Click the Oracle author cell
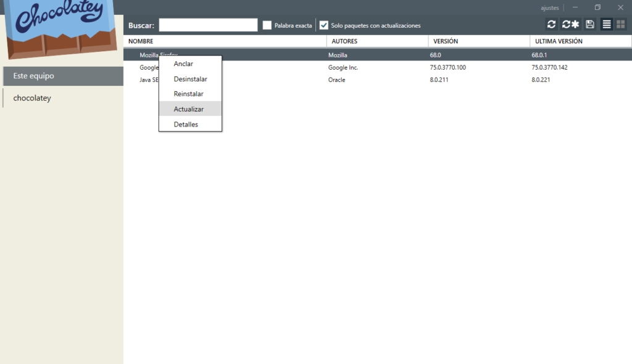The image size is (632, 364). point(336,80)
